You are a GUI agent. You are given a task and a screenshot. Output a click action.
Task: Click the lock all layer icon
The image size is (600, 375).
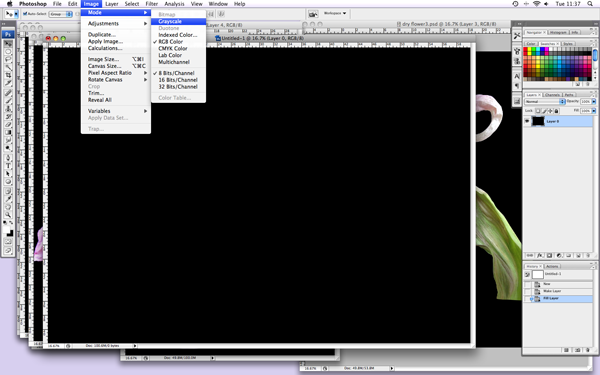(556, 111)
